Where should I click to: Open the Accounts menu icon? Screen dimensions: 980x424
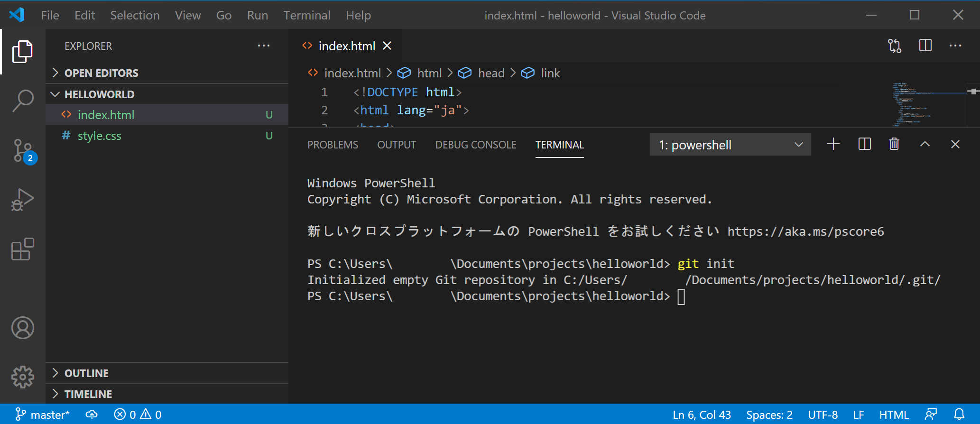pyautogui.click(x=22, y=328)
